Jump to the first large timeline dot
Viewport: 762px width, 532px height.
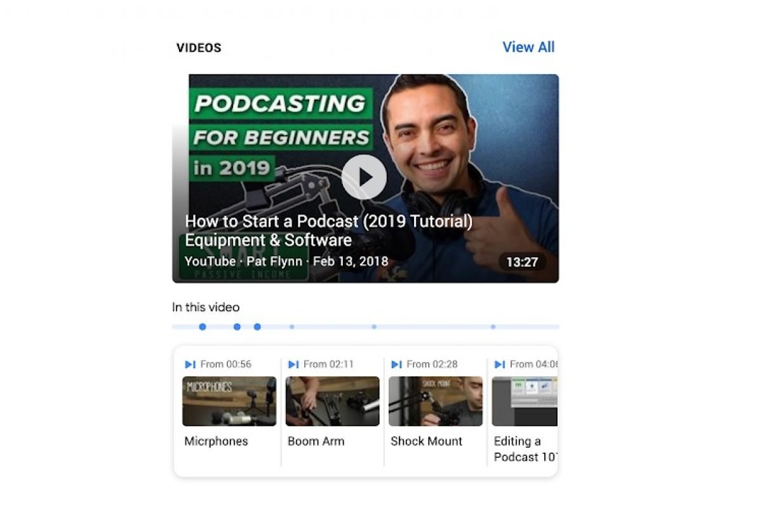tap(203, 327)
